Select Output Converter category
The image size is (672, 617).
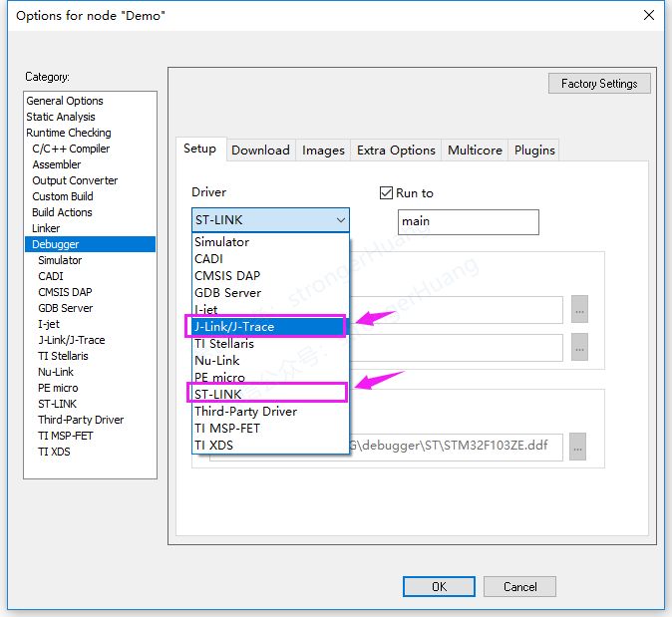[90, 180]
